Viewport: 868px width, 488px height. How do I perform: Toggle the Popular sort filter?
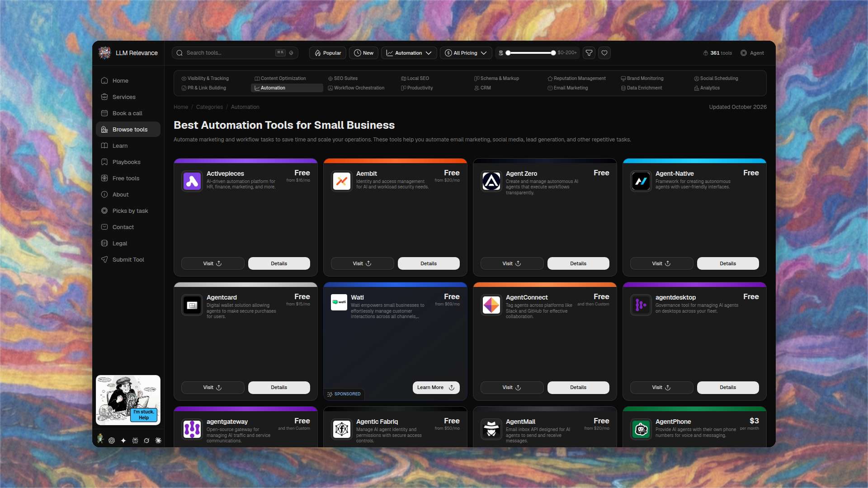pos(328,53)
